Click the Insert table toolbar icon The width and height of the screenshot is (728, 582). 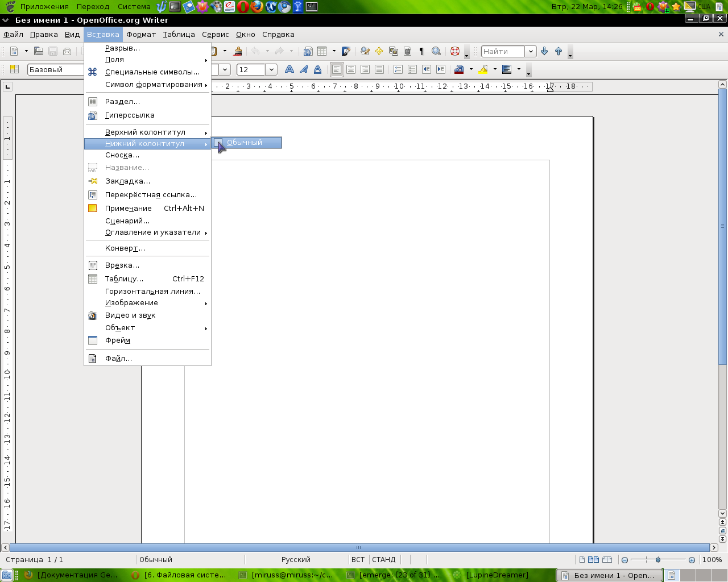[322, 51]
